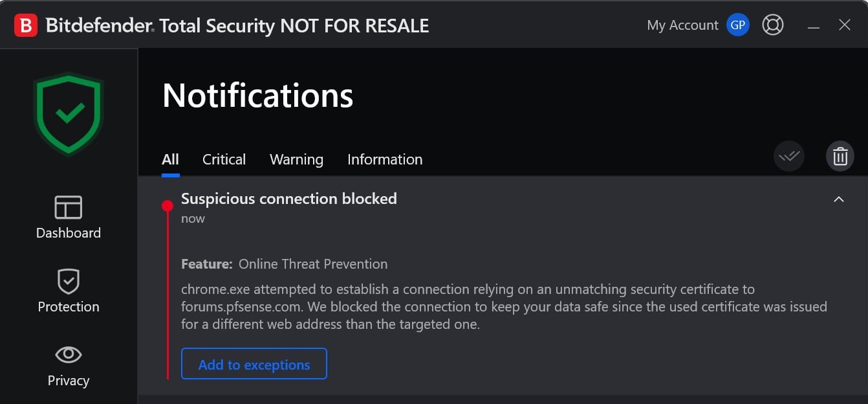868x404 pixels.
Task: Collapse the Suspicious connection blocked notification
Action: [839, 199]
